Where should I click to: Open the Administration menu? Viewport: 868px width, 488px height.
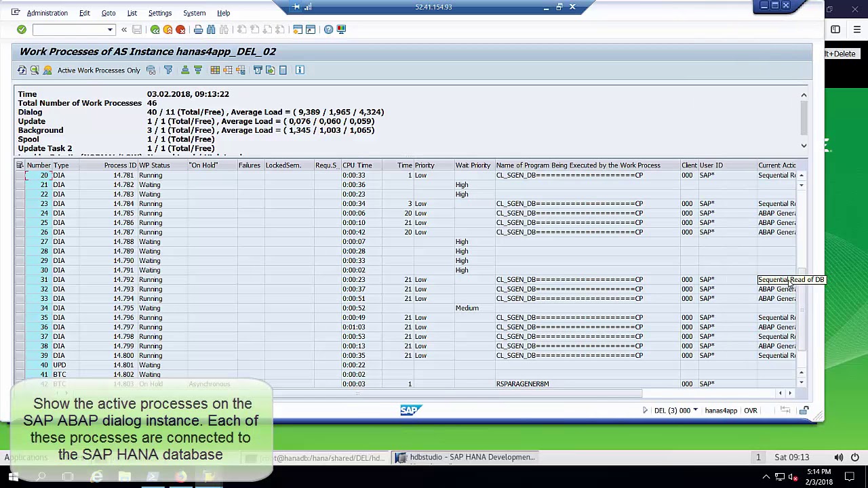coord(47,13)
